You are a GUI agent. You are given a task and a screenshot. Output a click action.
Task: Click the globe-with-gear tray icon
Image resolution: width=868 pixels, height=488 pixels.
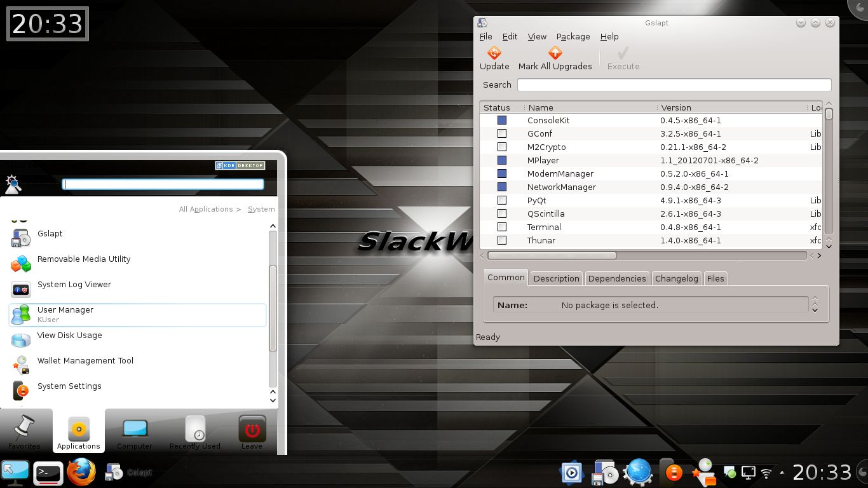[x=638, y=472]
